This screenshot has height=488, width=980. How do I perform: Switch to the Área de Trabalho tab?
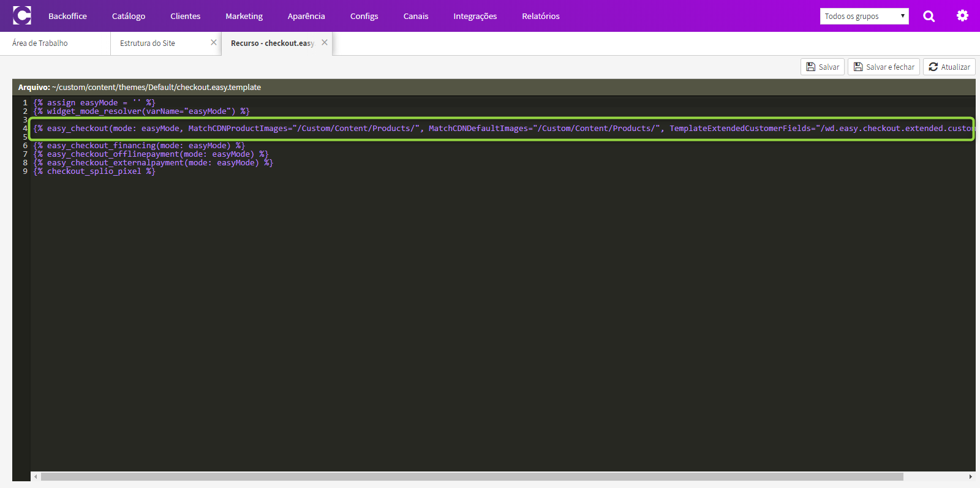(55, 43)
